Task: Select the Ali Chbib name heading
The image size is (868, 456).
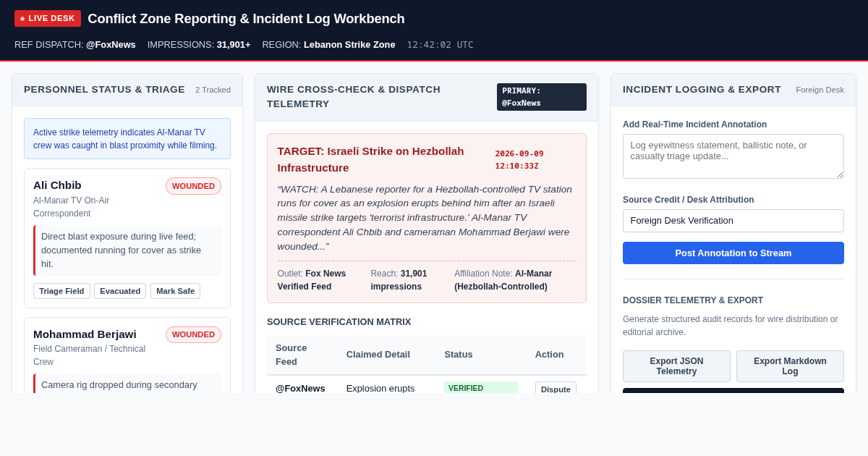Action: pyautogui.click(x=57, y=185)
